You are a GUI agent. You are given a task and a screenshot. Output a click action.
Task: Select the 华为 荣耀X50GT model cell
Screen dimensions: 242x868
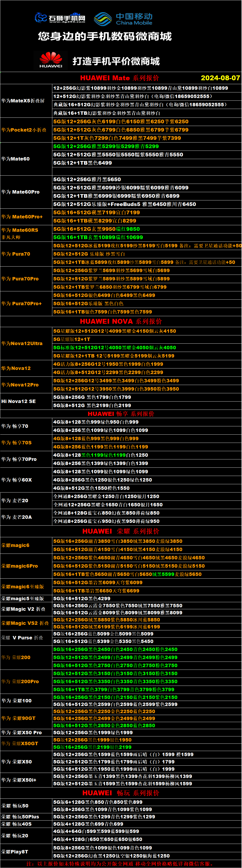(x=26, y=744)
